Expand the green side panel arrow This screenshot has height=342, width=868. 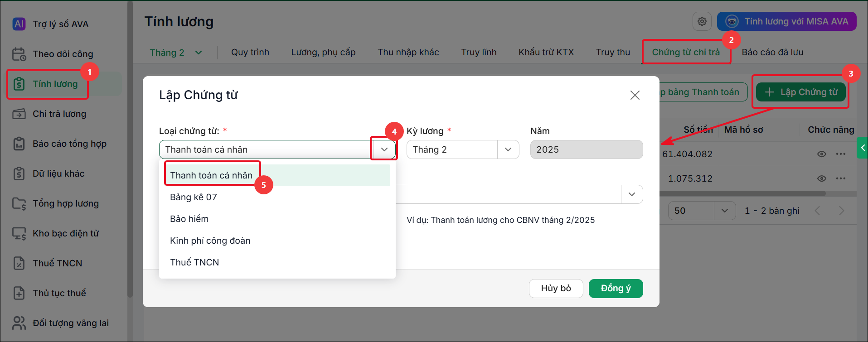(x=862, y=148)
